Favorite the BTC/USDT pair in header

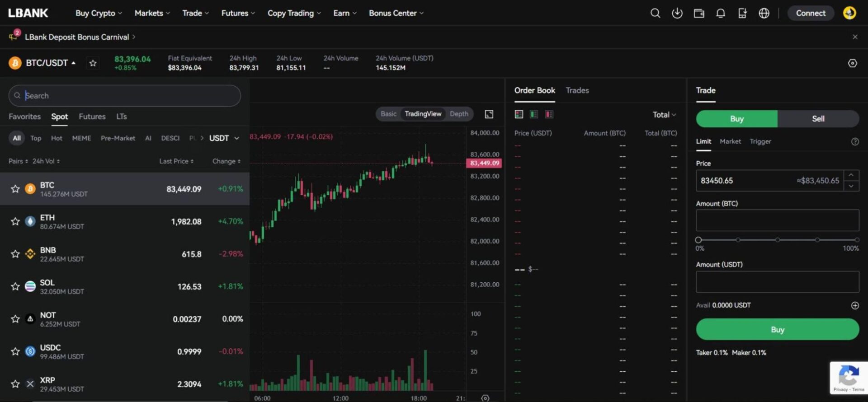click(93, 63)
